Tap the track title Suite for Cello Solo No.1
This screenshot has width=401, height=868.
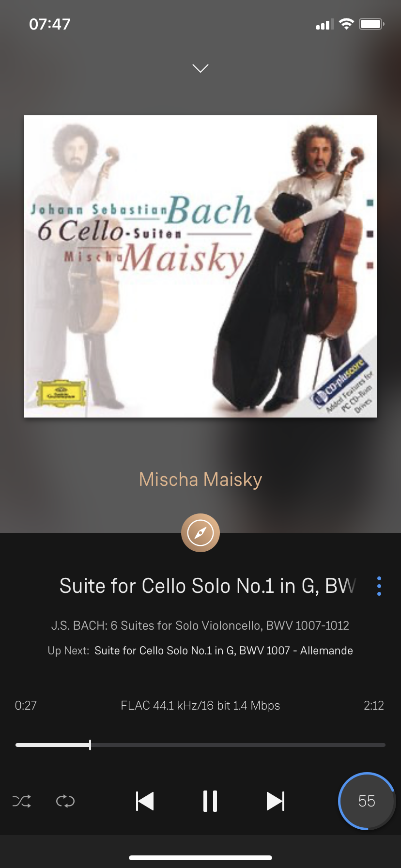pos(207,586)
